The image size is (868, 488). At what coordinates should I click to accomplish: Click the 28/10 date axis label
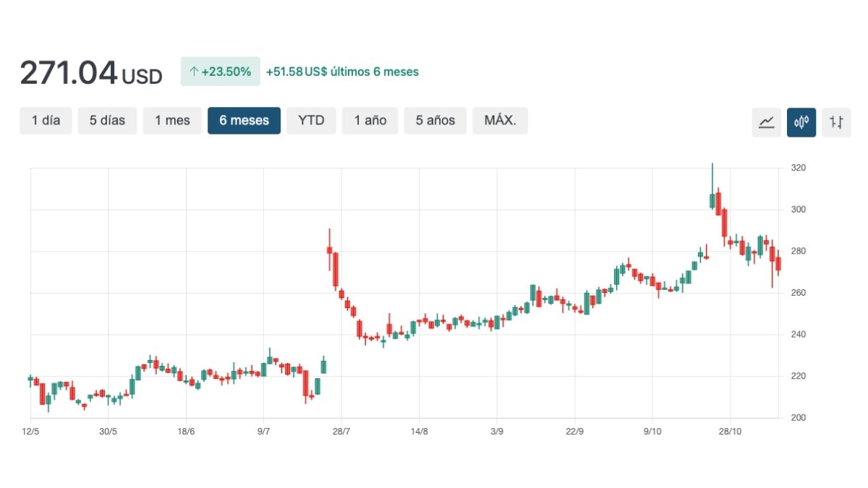(730, 432)
